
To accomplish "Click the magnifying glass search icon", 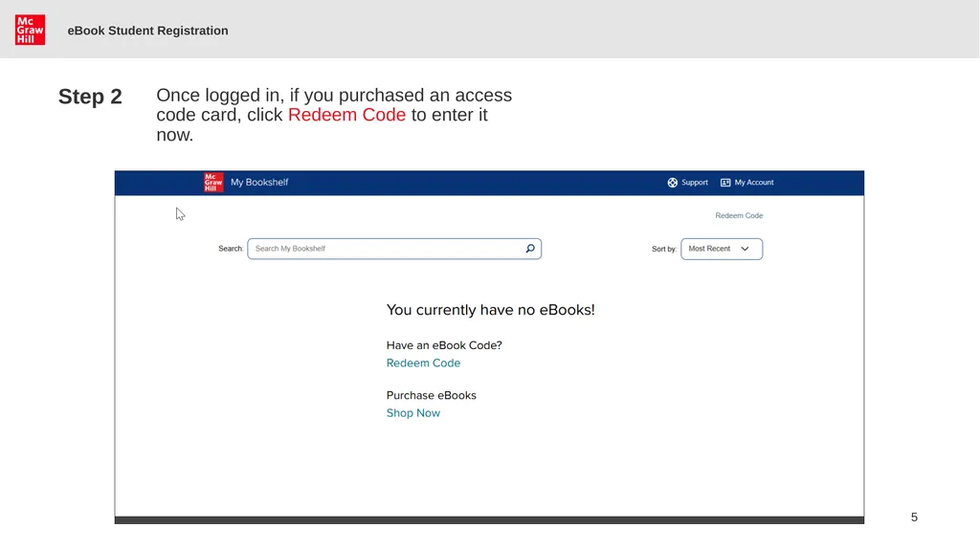I will click(530, 249).
